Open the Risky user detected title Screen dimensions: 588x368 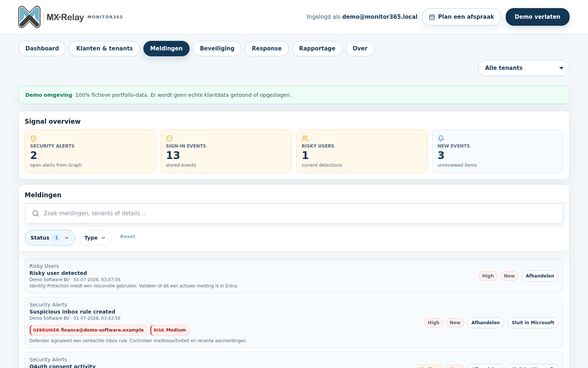[58, 273]
